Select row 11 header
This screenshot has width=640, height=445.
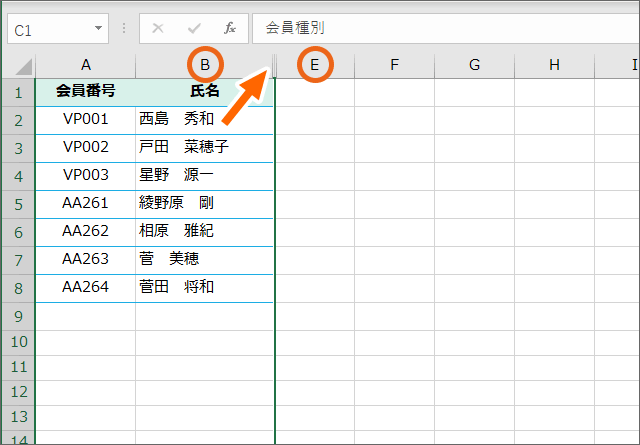click(19, 368)
